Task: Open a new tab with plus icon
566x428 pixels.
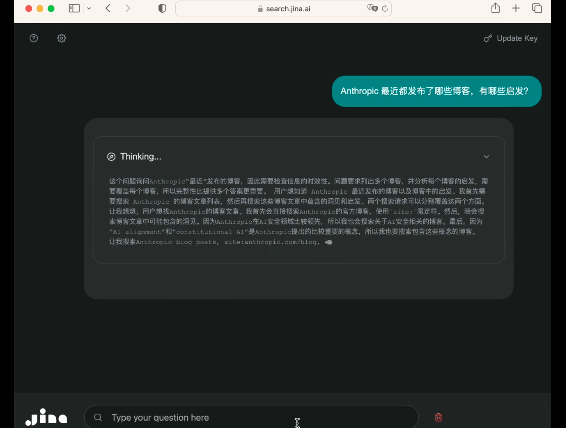Action: 516,8
